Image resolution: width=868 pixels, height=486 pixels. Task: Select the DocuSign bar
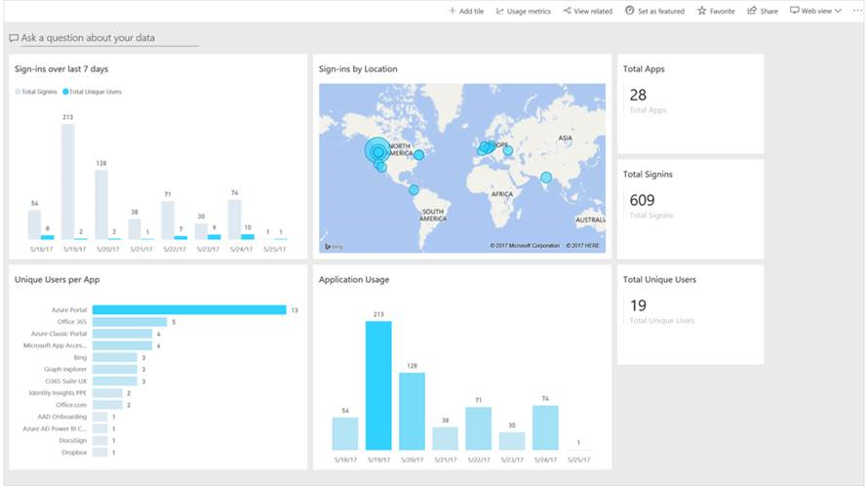coord(99,440)
